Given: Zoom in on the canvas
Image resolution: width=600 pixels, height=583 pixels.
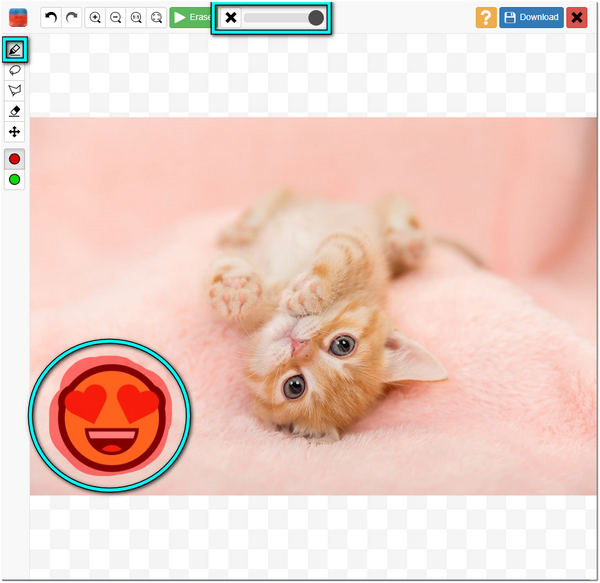Looking at the screenshot, I should [95, 18].
